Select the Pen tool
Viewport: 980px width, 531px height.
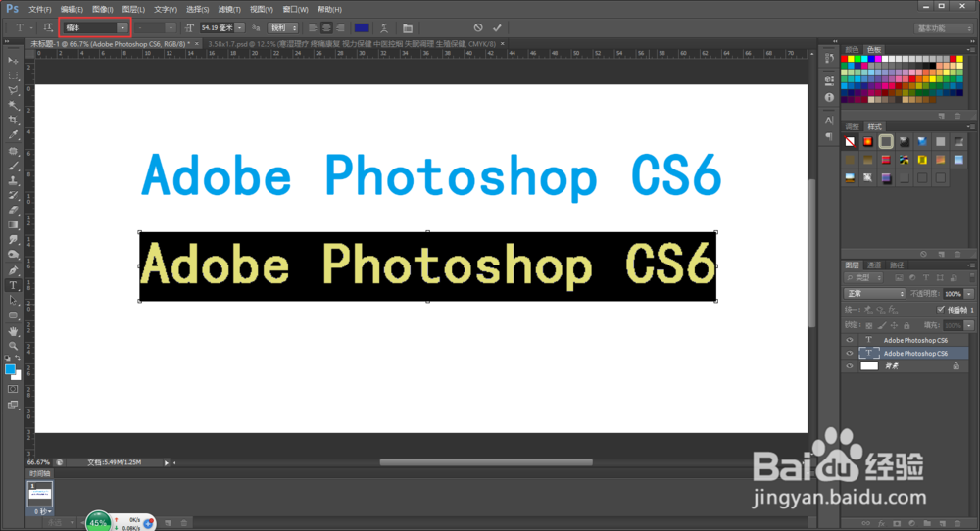(x=13, y=270)
